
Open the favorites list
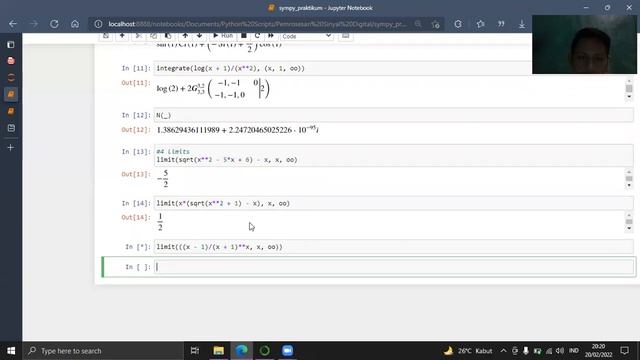click(x=480, y=24)
